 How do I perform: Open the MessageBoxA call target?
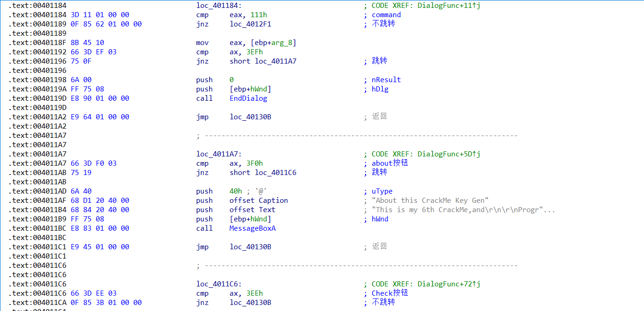pos(250,228)
